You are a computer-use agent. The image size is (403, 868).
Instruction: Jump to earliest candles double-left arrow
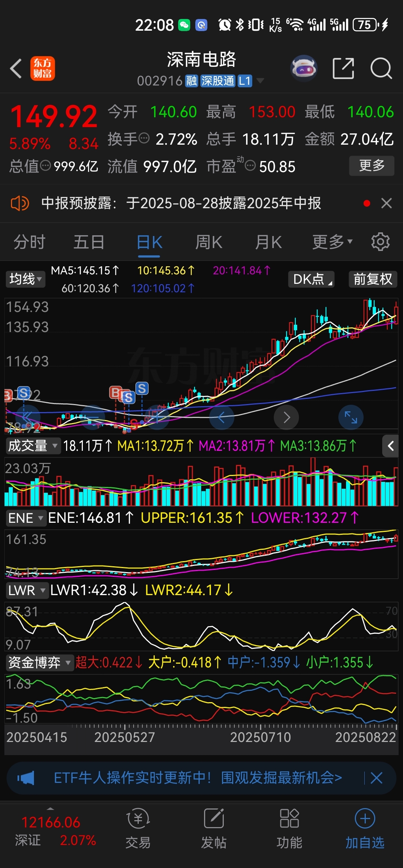point(27,417)
